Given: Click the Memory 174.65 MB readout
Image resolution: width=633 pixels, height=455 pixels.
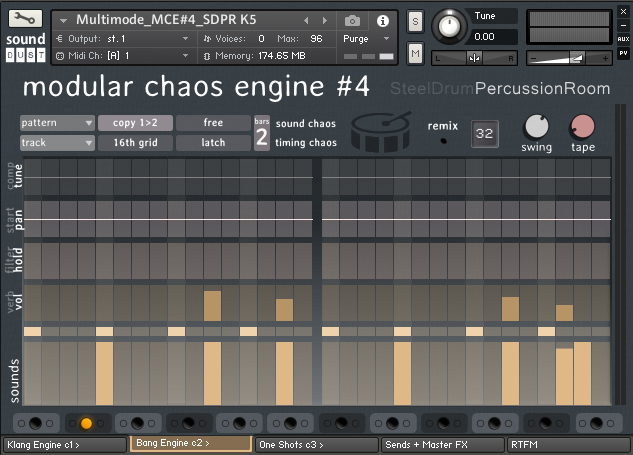Looking at the screenshot, I should pyautogui.click(x=281, y=56).
